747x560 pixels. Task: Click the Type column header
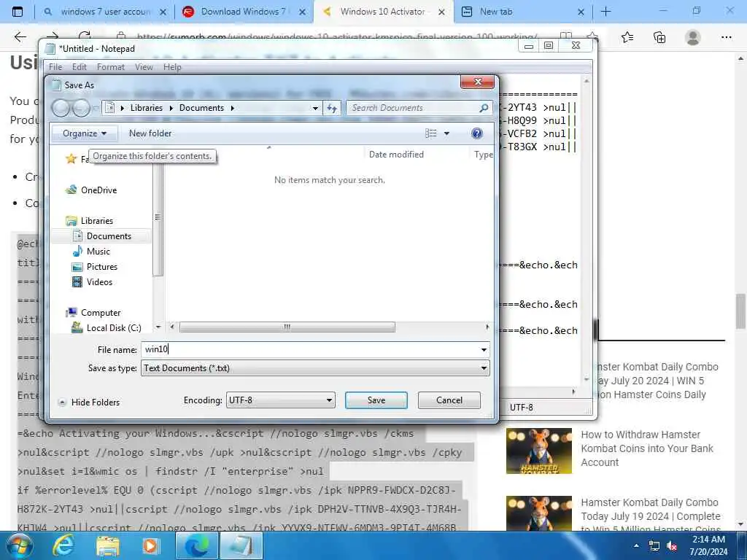click(x=483, y=155)
